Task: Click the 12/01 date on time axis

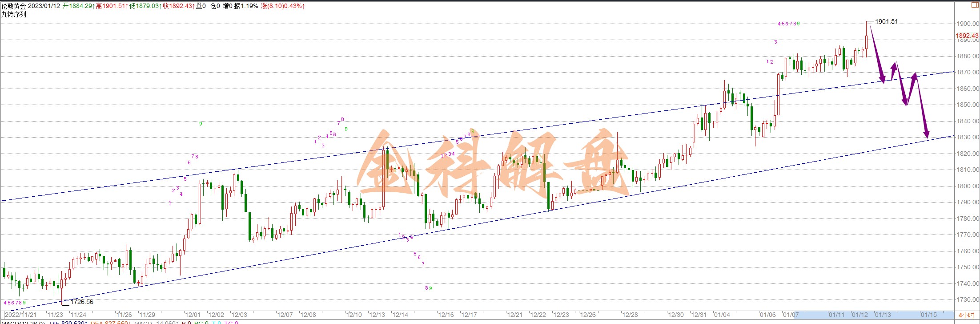Action: 193,315
